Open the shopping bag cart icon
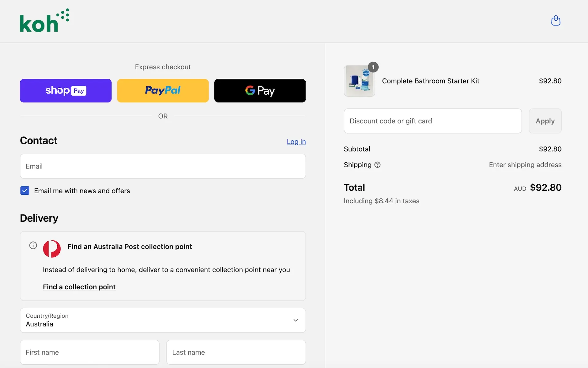The width and height of the screenshot is (588, 368). pyautogui.click(x=556, y=21)
